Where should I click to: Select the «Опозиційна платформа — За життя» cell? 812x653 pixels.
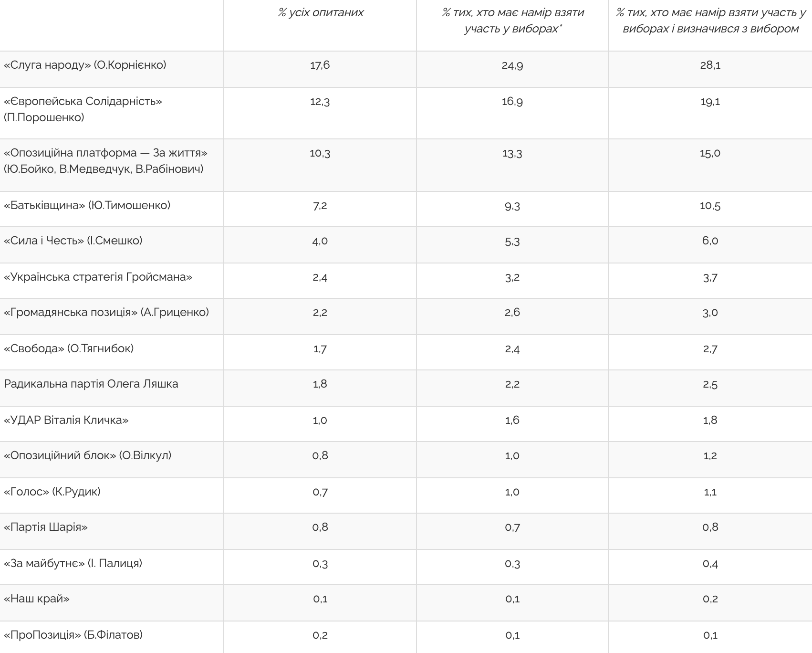[106, 161]
